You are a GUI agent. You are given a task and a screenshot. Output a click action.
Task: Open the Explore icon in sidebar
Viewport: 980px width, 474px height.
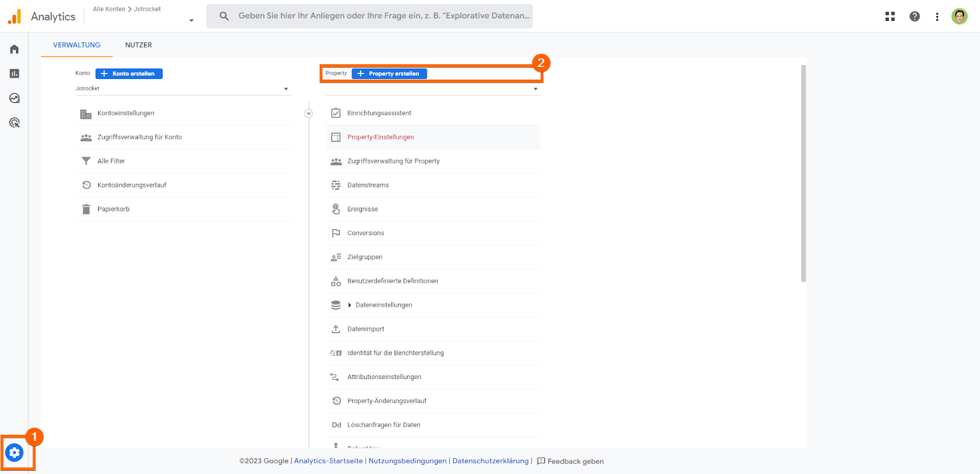14,98
